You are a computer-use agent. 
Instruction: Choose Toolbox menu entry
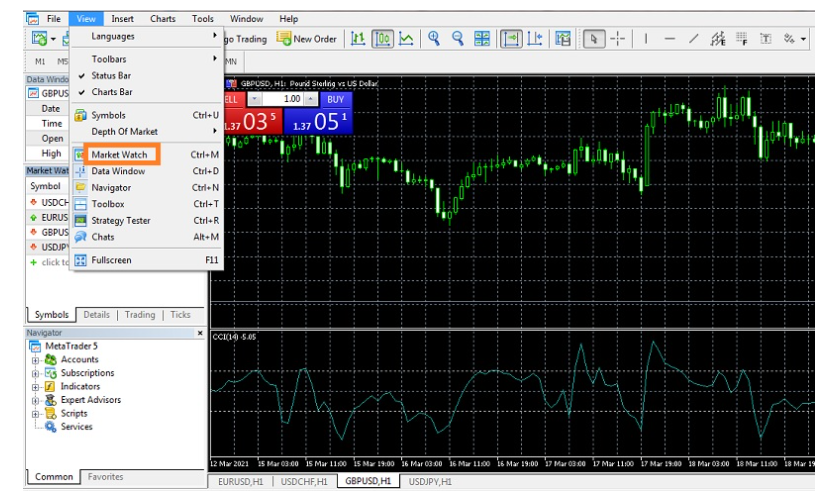pyautogui.click(x=147, y=204)
